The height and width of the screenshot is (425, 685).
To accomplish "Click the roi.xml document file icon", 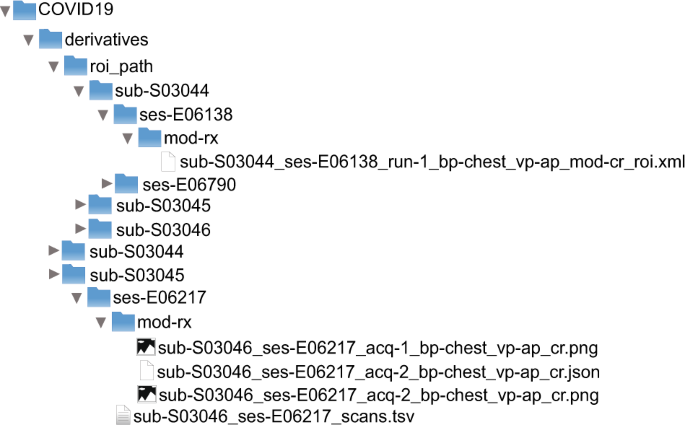I will click(x=168, y=160).
